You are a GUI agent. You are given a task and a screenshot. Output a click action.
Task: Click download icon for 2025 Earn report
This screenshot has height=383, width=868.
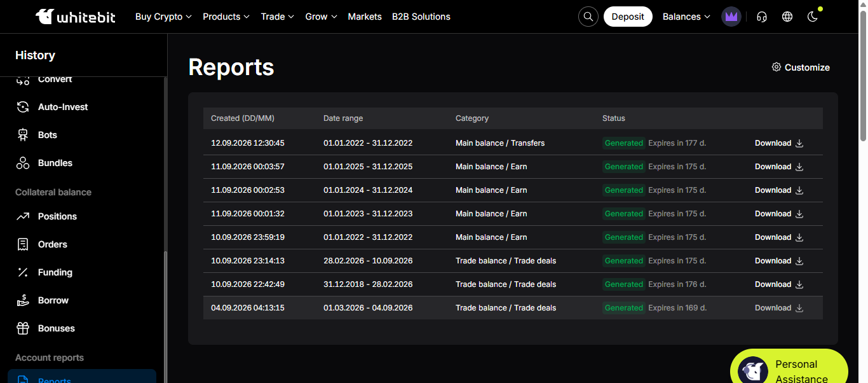click(799, 167)
